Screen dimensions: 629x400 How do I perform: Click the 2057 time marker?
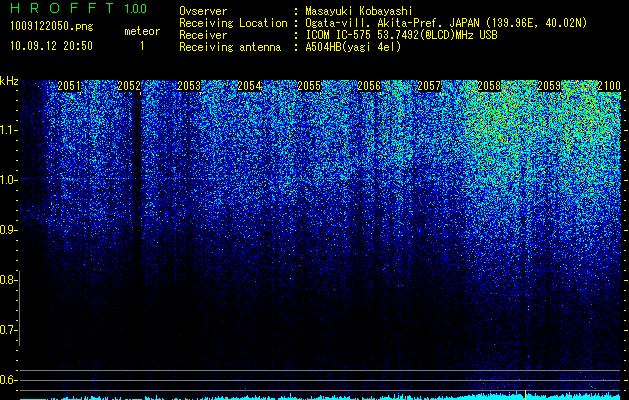point(429,86)
